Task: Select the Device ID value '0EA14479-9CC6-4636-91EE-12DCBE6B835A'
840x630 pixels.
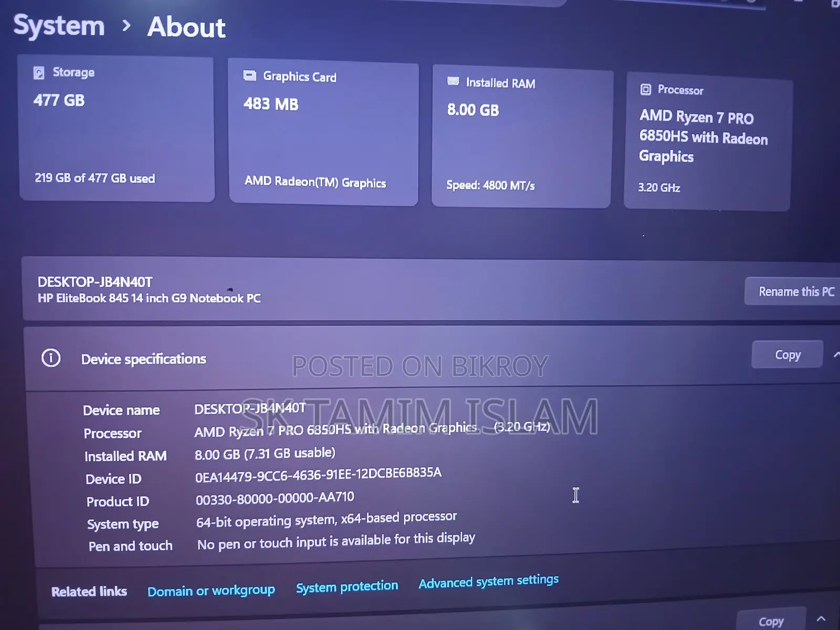Action: 318,475
